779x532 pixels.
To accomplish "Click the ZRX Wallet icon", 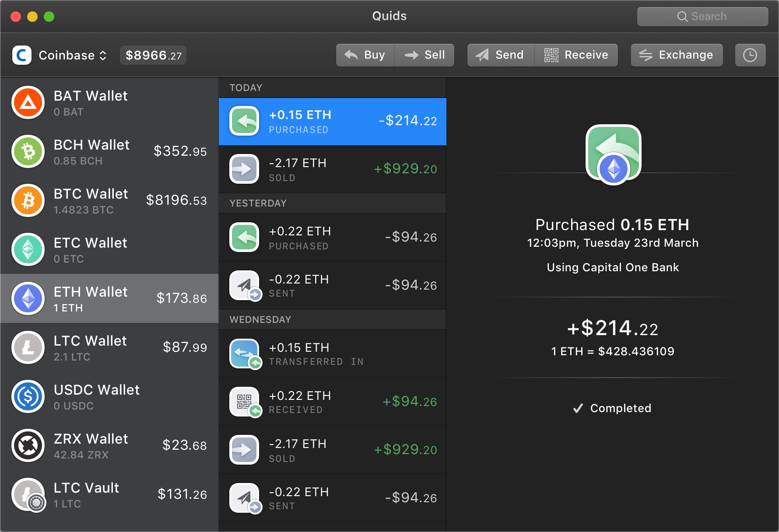I will (28, 445).
